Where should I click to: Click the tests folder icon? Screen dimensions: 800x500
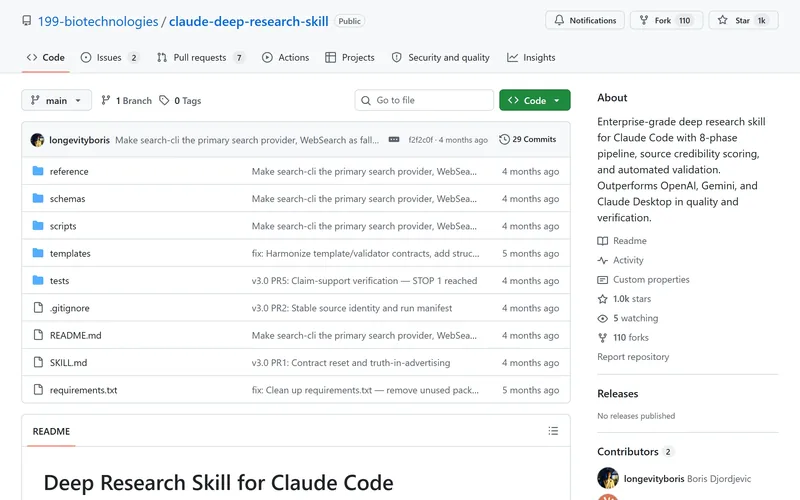coord(38,280)
